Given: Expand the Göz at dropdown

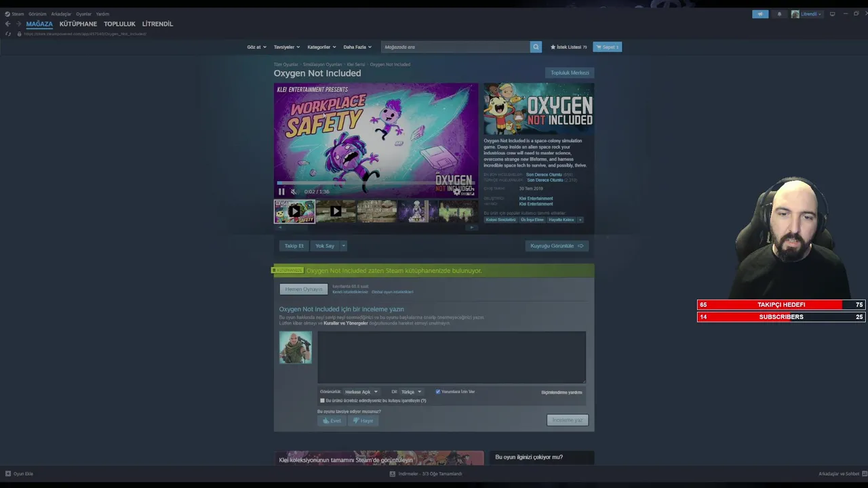Looking at the screenshot, I should point(256,47).
